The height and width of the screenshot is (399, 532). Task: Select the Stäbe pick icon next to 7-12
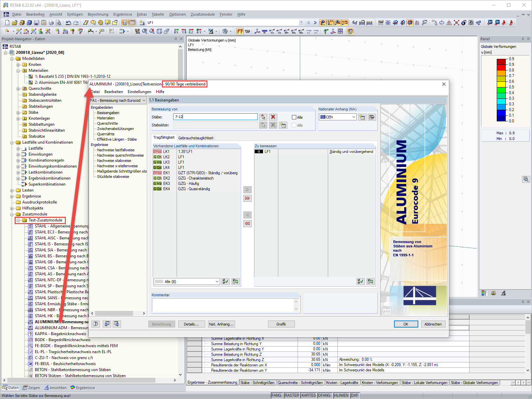click(263, 117)
